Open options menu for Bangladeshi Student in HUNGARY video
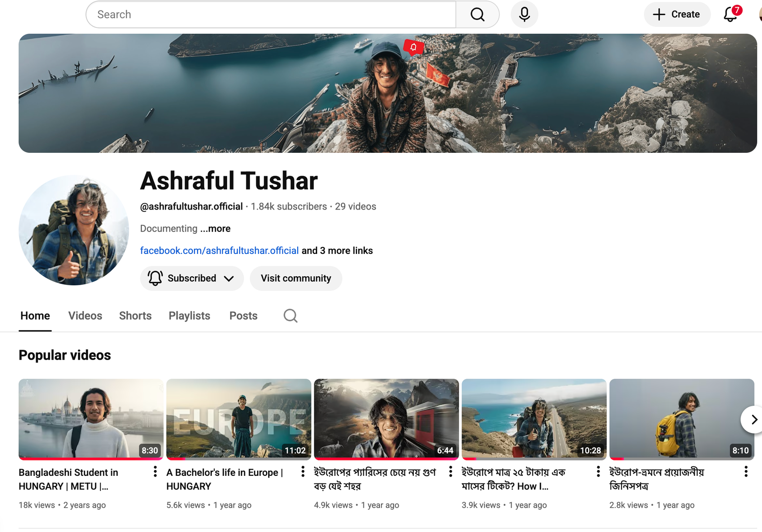 point(155,472)
